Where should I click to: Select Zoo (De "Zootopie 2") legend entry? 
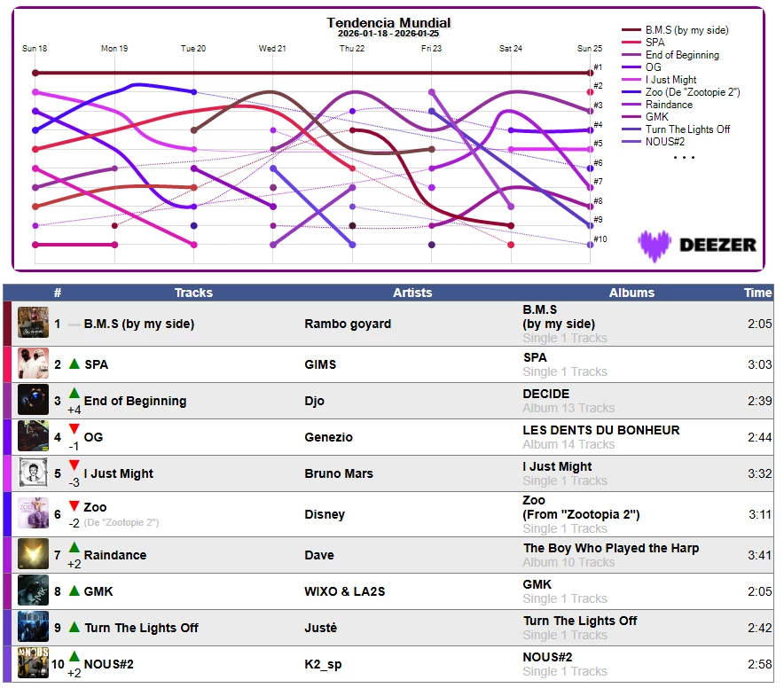point(681,92)
